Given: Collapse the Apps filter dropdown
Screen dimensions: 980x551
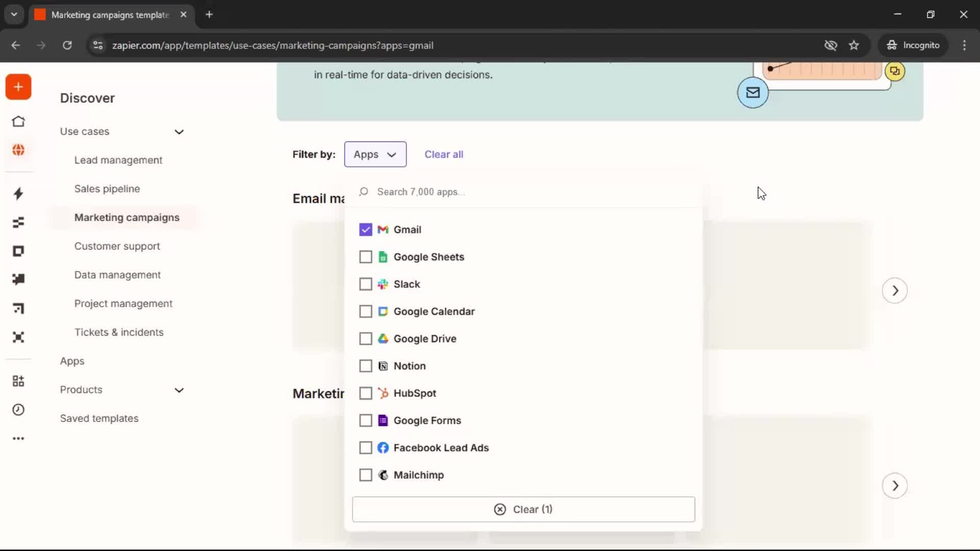Looking at the screenshot, I should click(x=375, y=154).
